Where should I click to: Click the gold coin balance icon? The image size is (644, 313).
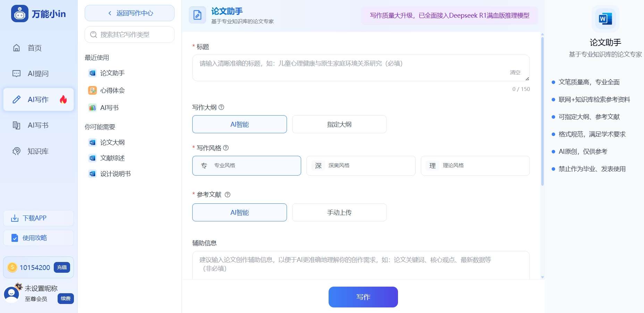point(12,267)
